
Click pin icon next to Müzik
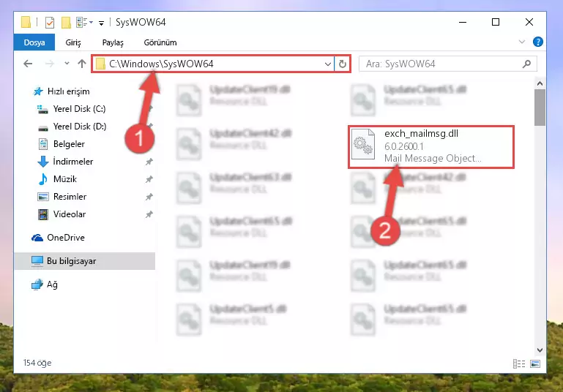(x=149, y=179)
